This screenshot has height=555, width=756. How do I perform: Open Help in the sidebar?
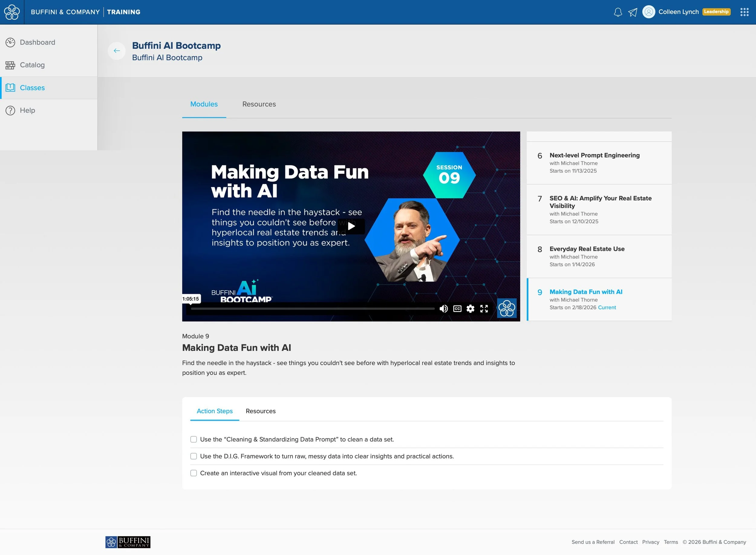click(49, 110)
